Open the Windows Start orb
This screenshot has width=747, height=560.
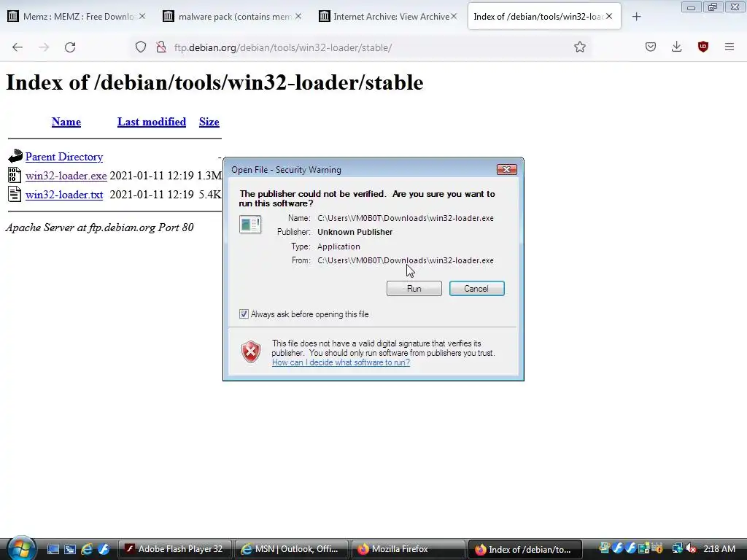coord(21,548)
